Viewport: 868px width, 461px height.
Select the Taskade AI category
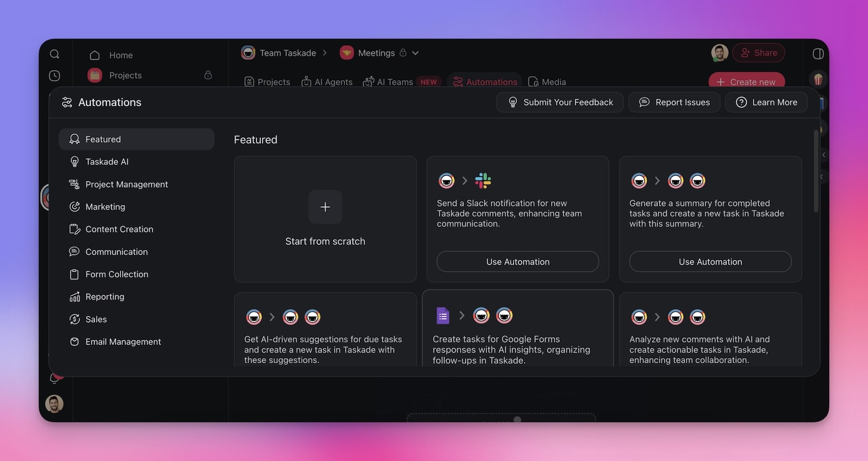137,161
